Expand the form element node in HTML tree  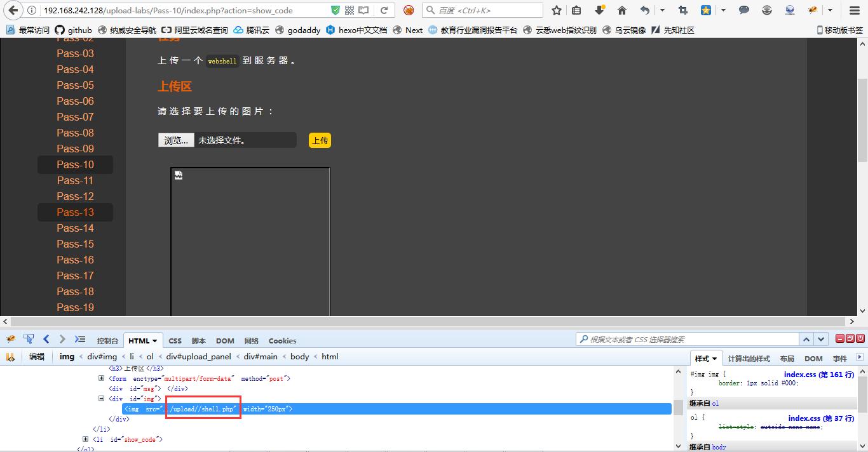101,378
